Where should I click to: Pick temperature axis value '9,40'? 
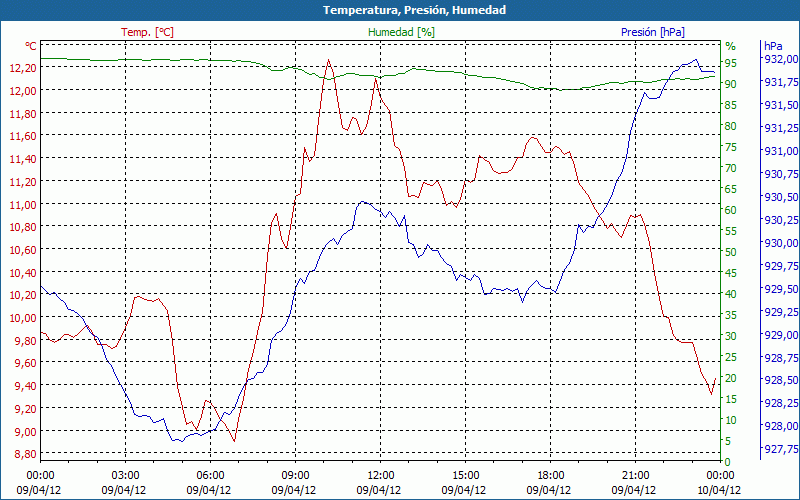click(26, 386)
